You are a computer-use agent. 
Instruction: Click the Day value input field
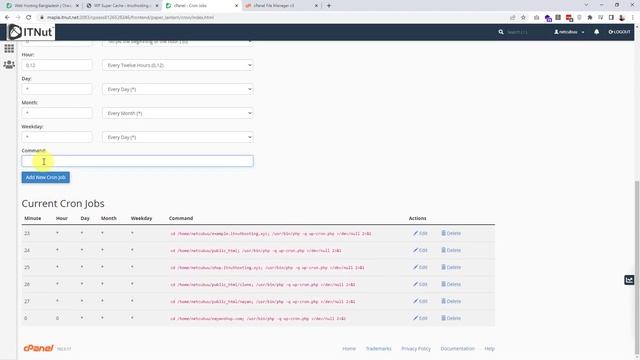click(57, 89)
